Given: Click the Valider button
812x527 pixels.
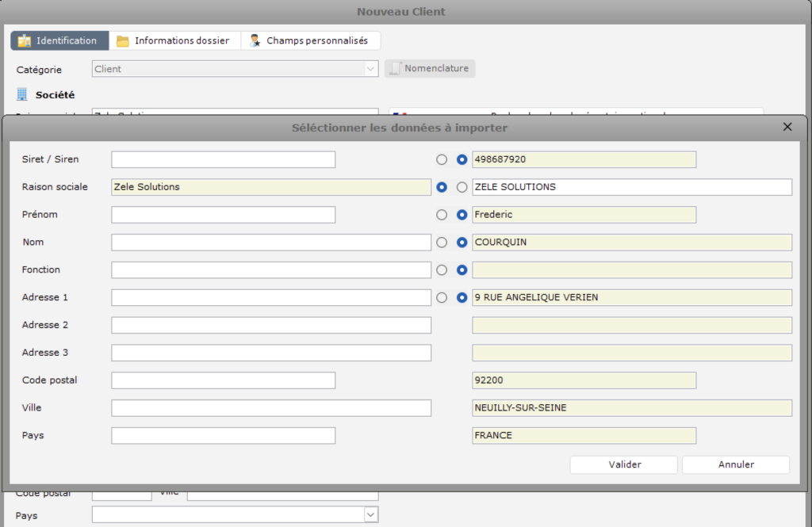Looking at the screenshot, I should (624, 464).
